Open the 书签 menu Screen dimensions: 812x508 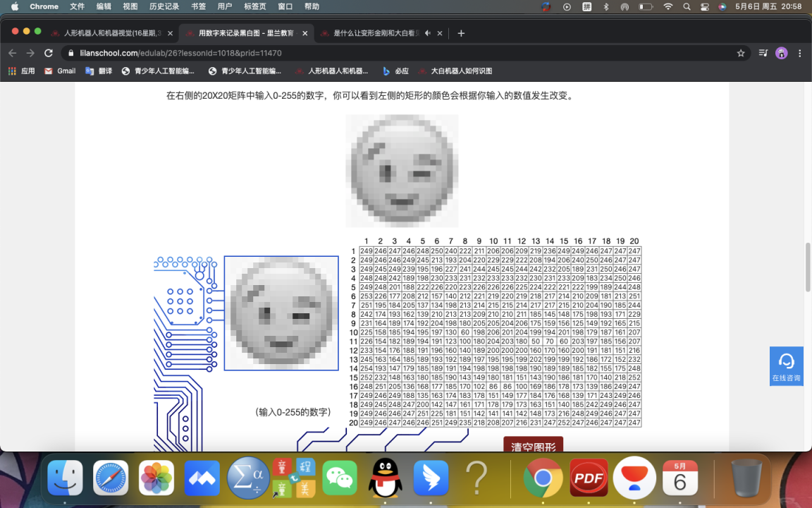(x=198, y=7)
